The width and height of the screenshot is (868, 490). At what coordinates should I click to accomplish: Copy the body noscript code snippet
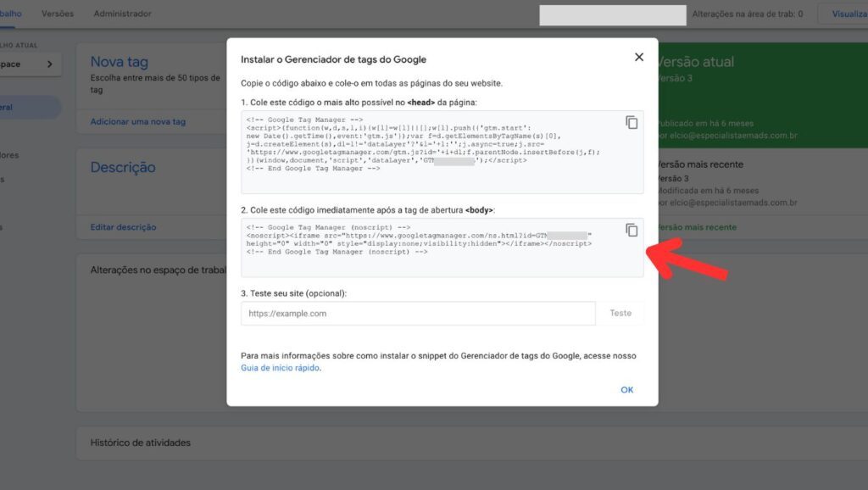click(631, 230)
